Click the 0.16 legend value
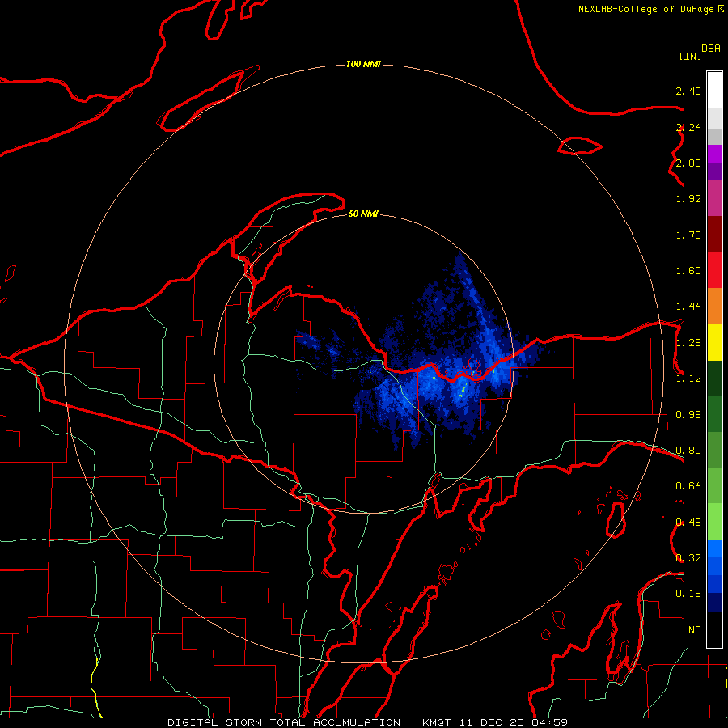Viewport: 728px width, 728px height. pyautogui.click(x=688, y=594)
